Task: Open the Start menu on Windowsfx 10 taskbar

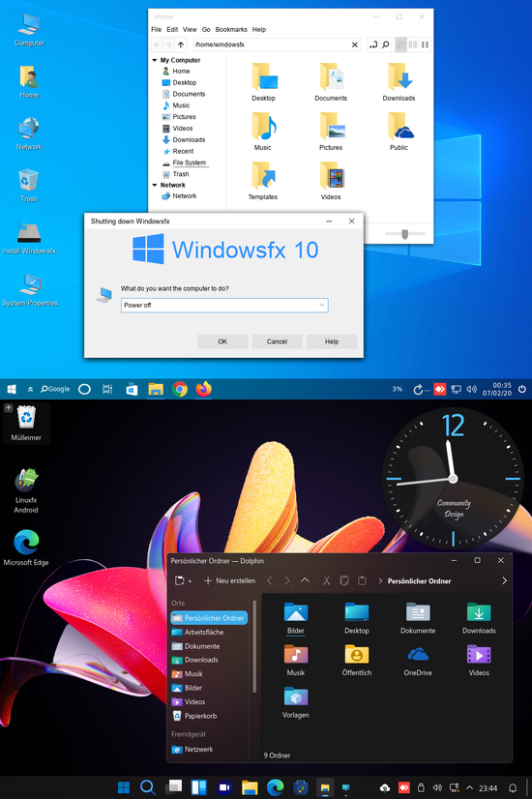Action: [12, 389]
